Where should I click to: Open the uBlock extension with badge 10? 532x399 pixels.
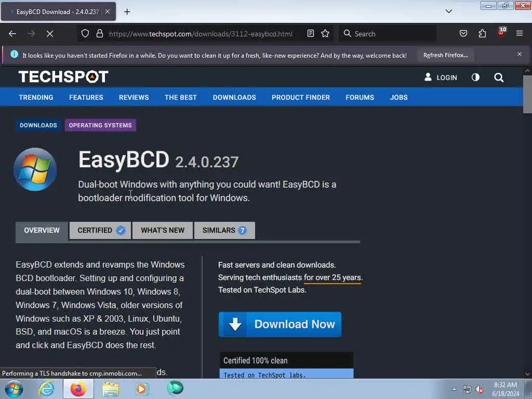501,33
